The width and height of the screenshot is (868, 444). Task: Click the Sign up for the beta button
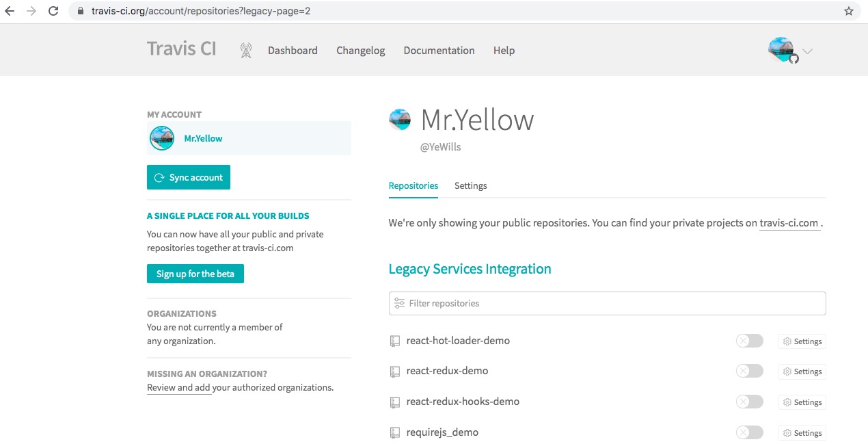(x=195, y=274)
